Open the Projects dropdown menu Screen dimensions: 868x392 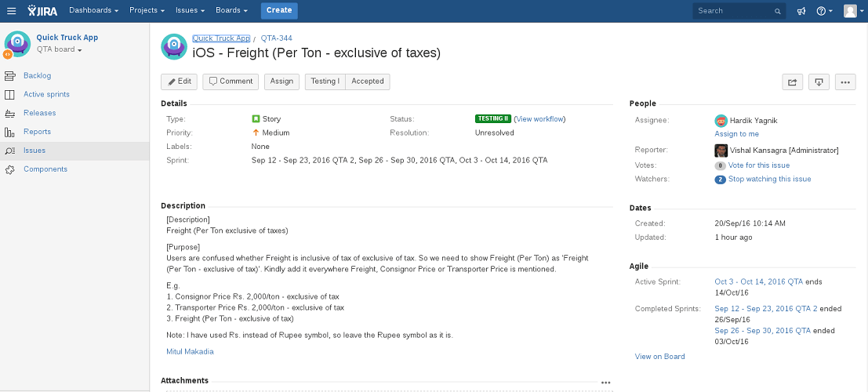coord(147,10)
